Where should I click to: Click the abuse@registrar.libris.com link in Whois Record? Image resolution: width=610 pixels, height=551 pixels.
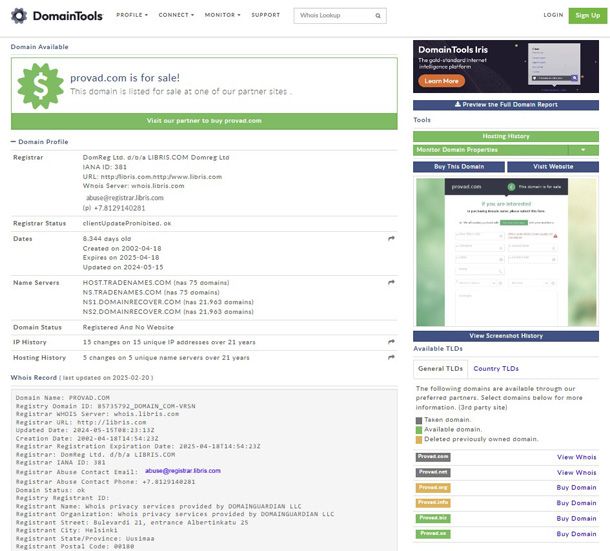pyautogui.click(x=183, y=469)
